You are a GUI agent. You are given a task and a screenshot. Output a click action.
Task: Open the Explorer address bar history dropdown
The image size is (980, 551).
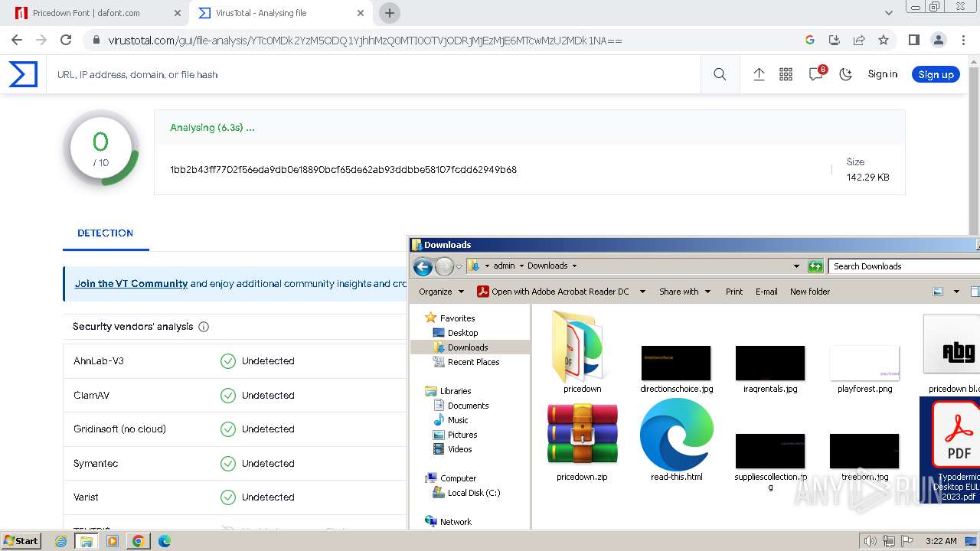[x=796, y=266]
